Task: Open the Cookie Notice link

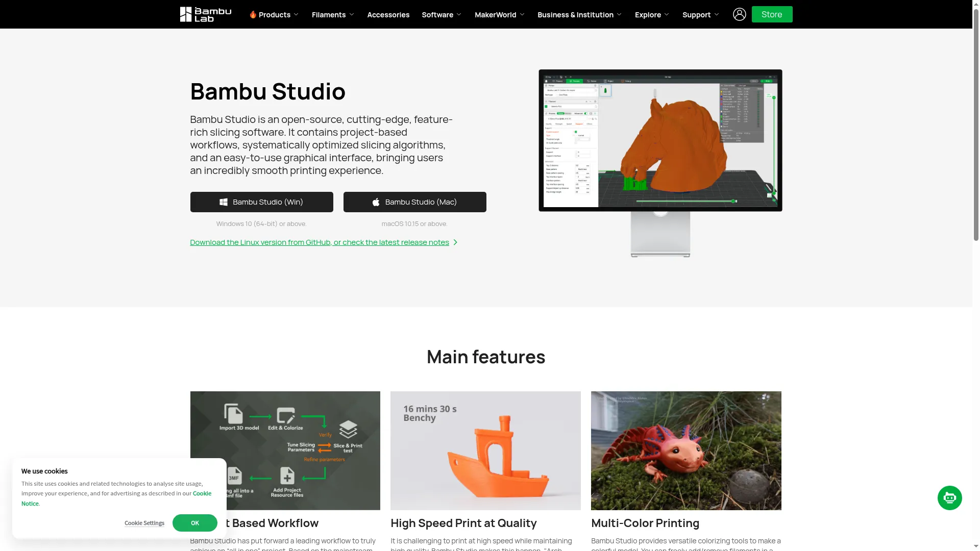Action: [202, 493]
